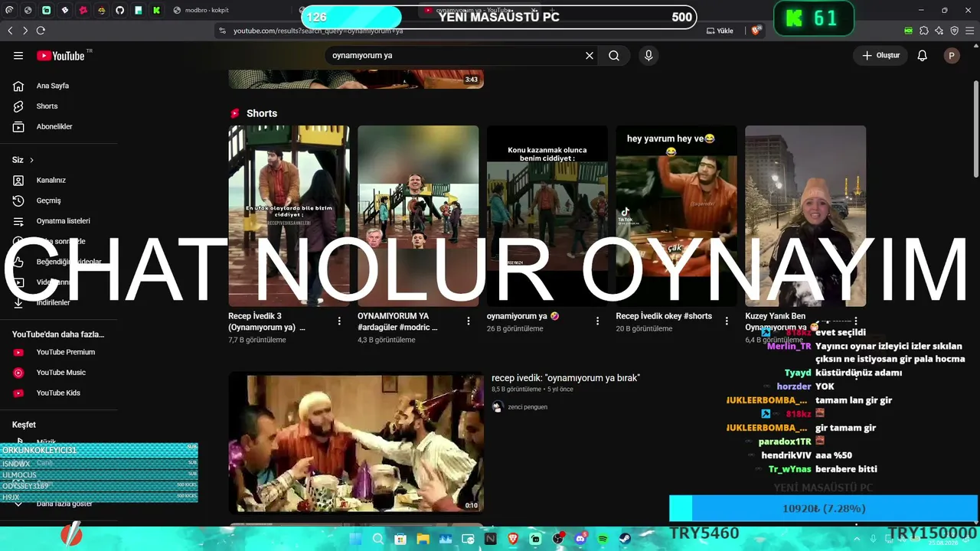Open OBS Studio from the taskbar
The width and height of the screenshot is (980, 551).
click(x=558, y=539)
